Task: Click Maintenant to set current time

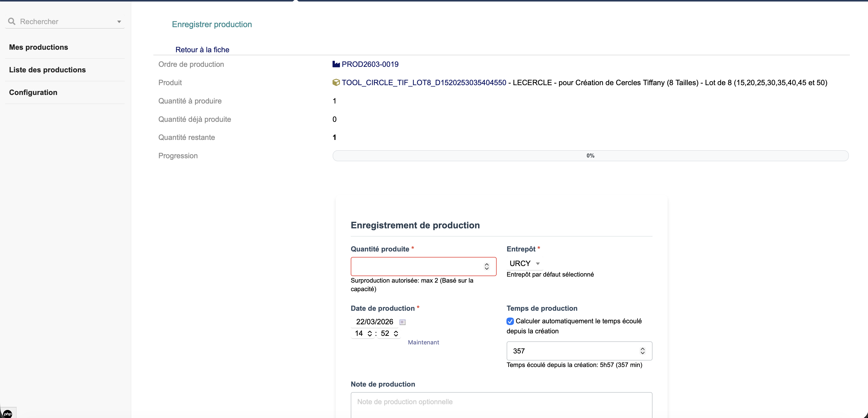Action: (x=423, y=342)
